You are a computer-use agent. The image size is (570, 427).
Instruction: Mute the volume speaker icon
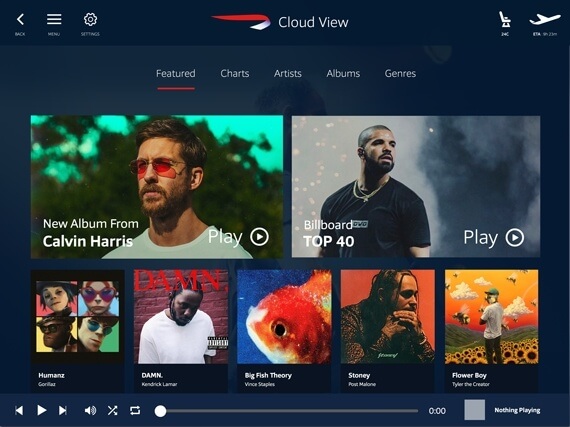pyautogui.click(x=90, y=411)
